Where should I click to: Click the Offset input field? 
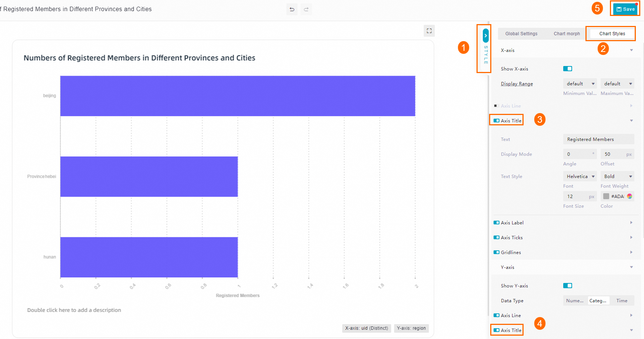(617, 154)
